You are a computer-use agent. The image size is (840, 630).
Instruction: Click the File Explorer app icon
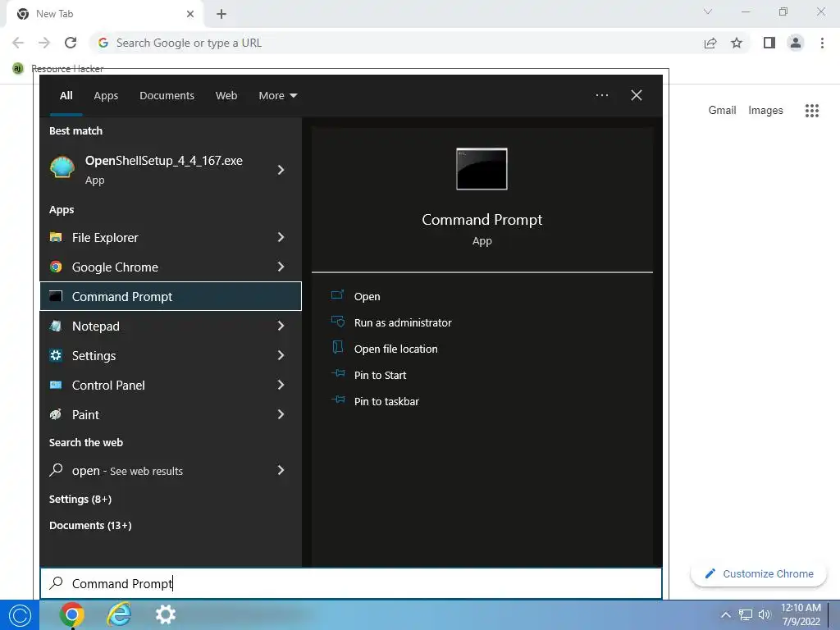(x=56, y=237)
